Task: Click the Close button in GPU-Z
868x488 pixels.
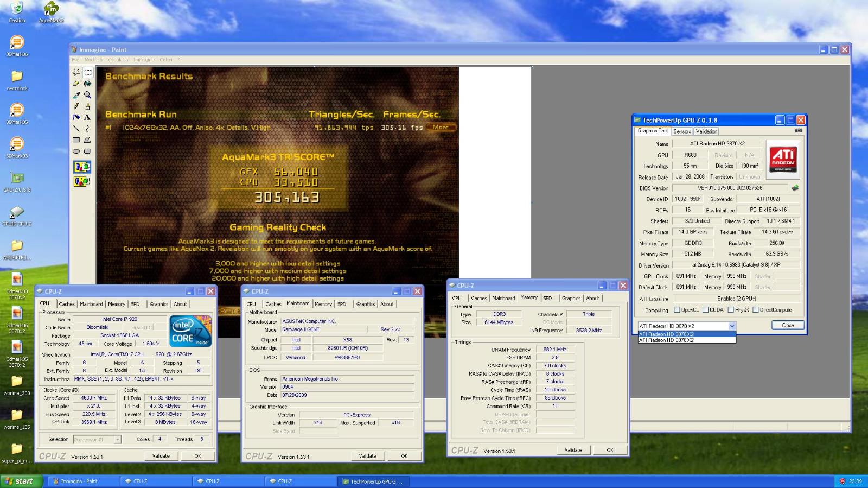Action: (x=788, y=325)
